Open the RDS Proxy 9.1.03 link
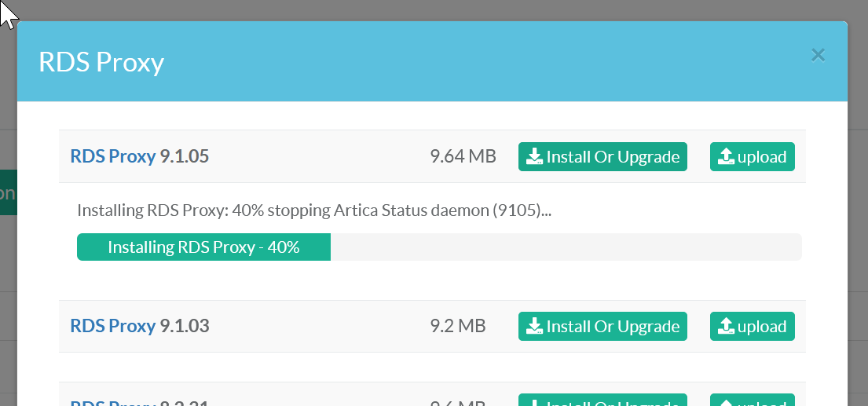 pos(113,326)
